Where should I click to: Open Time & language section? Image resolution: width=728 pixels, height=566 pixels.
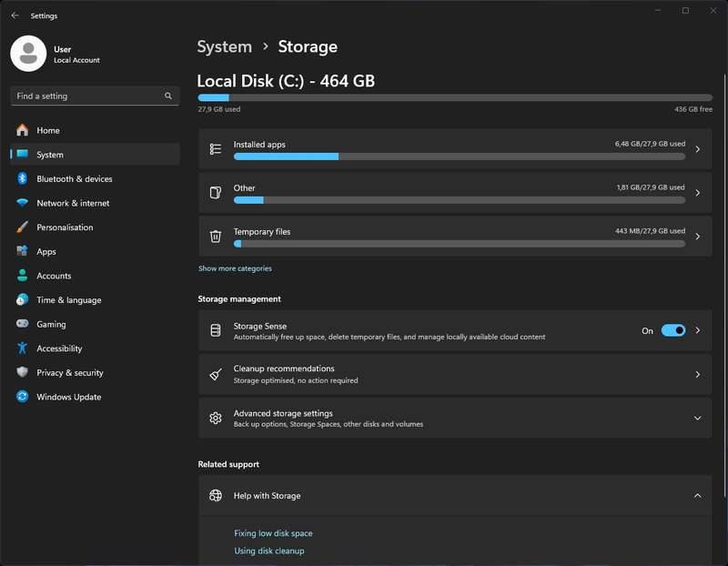click(x=95, y=299)
